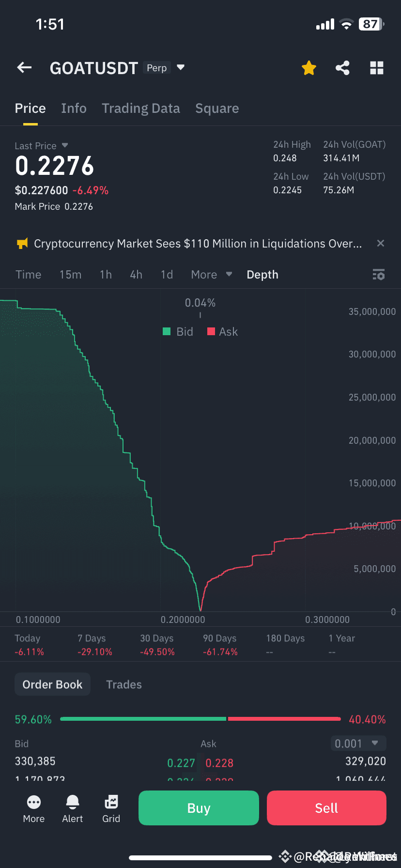Open the Alert bell icon
The width and height of the screenshot is (401, 868).
[x=73, y=809]
